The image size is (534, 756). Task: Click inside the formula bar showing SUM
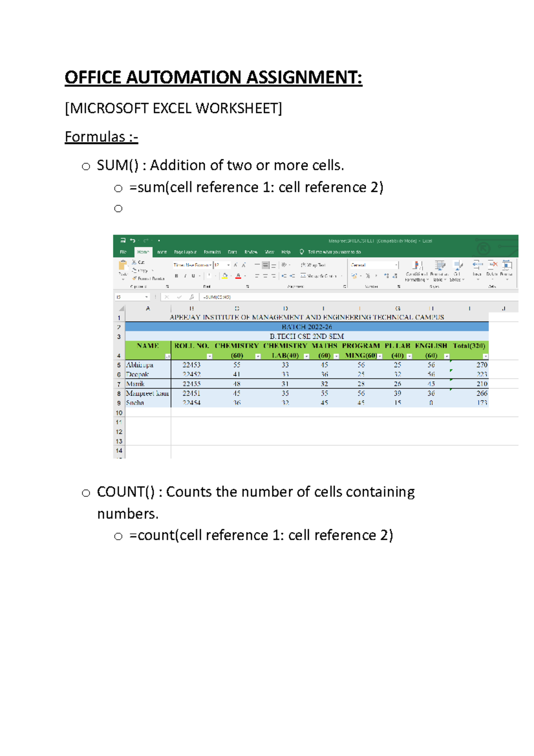tap(311, 297)
